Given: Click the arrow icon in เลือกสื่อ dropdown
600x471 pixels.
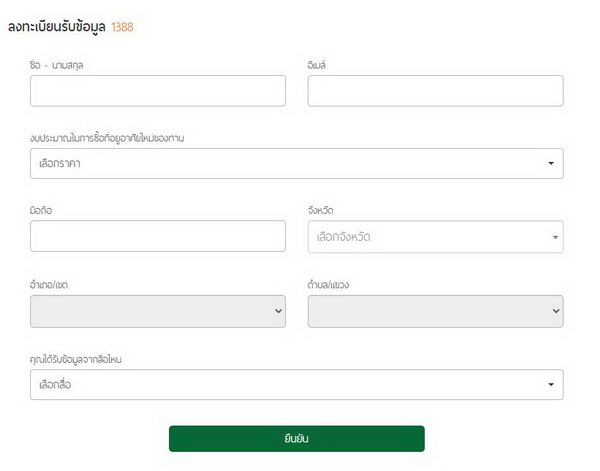Looking at the screenshot, I should (551, 385).
